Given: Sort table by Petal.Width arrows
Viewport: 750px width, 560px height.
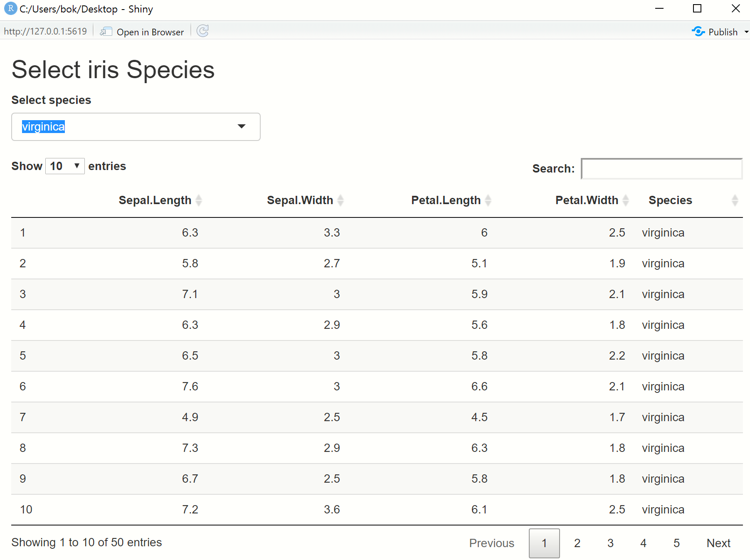Looking at the screenshot, I should pyautogui.click(x=626, y=200).
